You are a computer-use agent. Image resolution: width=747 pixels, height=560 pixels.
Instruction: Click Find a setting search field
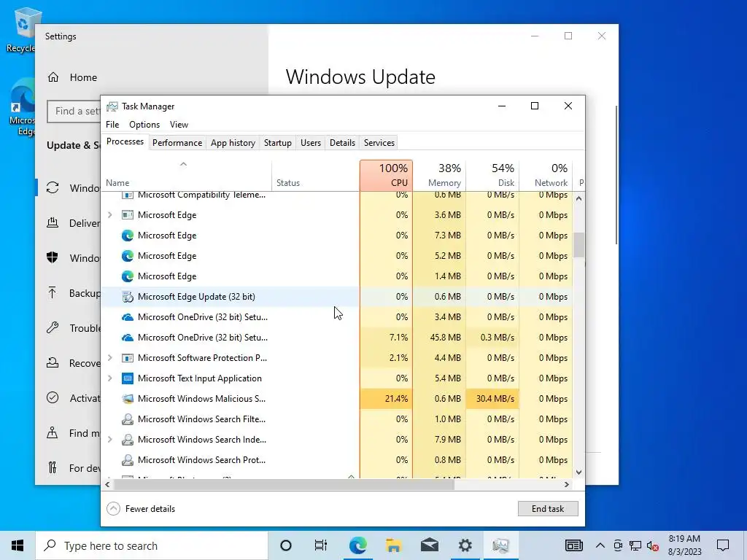(x=75, y=111)
